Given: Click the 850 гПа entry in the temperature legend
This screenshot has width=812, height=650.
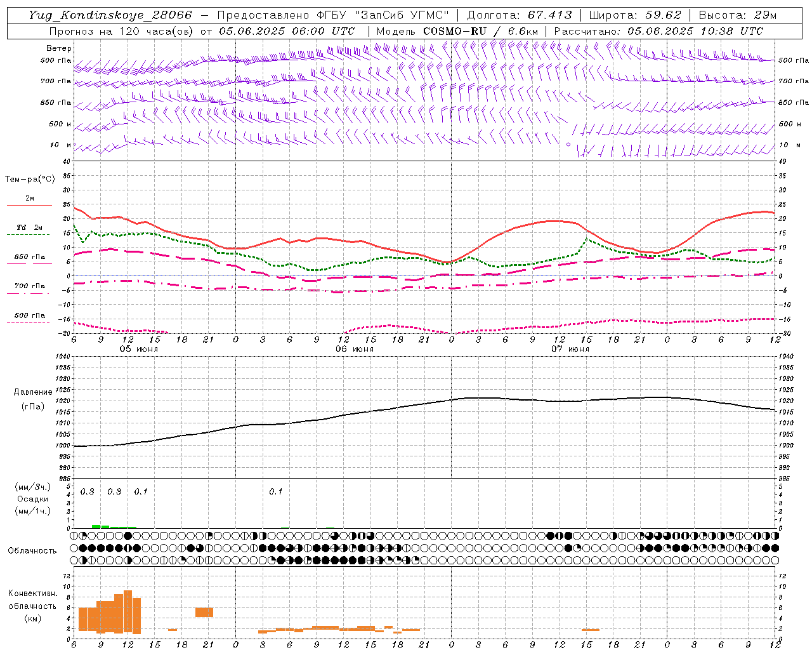Looking at the screenshot, I should click(x=29, y=260).
